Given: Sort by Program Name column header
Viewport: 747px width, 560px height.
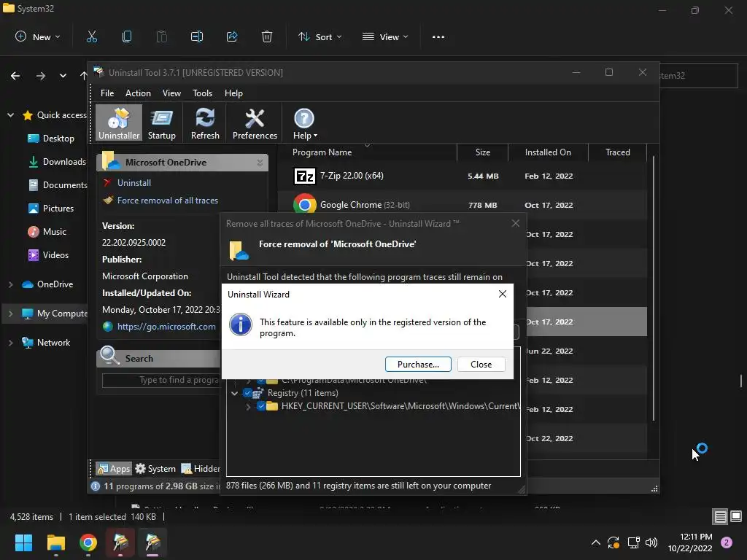Looking at the screenshot, I should coord(367,152).
